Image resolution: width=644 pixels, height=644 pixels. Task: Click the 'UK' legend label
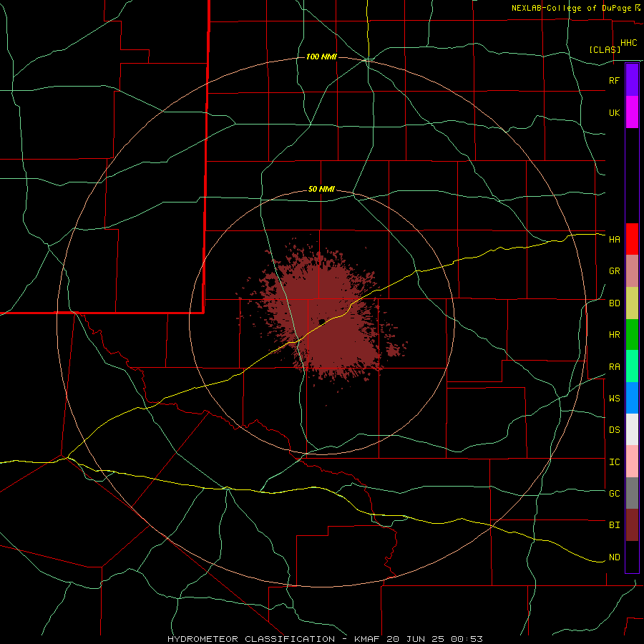coord(615,112)
